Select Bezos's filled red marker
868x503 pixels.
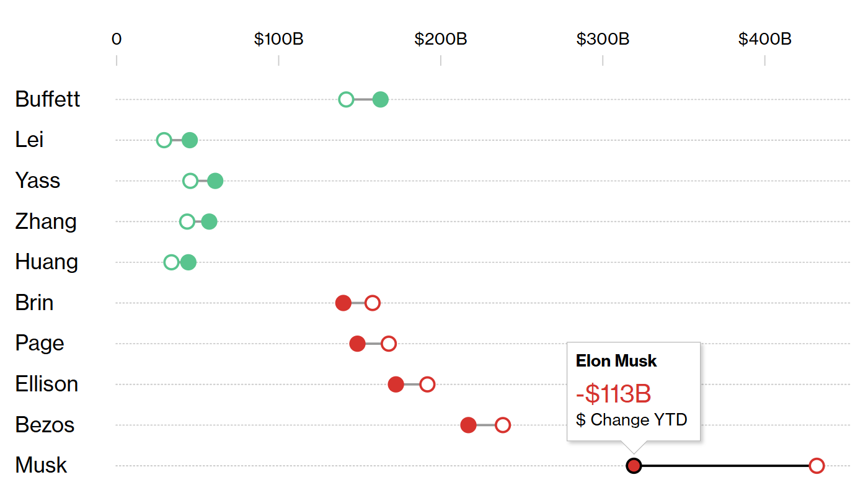469,425
